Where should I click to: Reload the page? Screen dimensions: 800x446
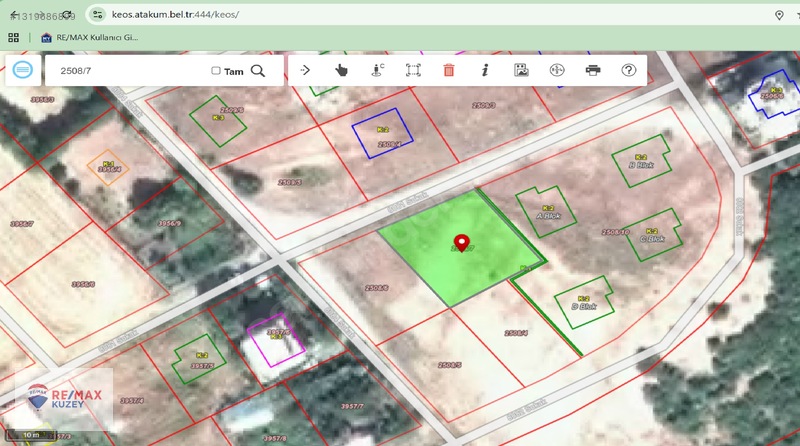[67, 15]
